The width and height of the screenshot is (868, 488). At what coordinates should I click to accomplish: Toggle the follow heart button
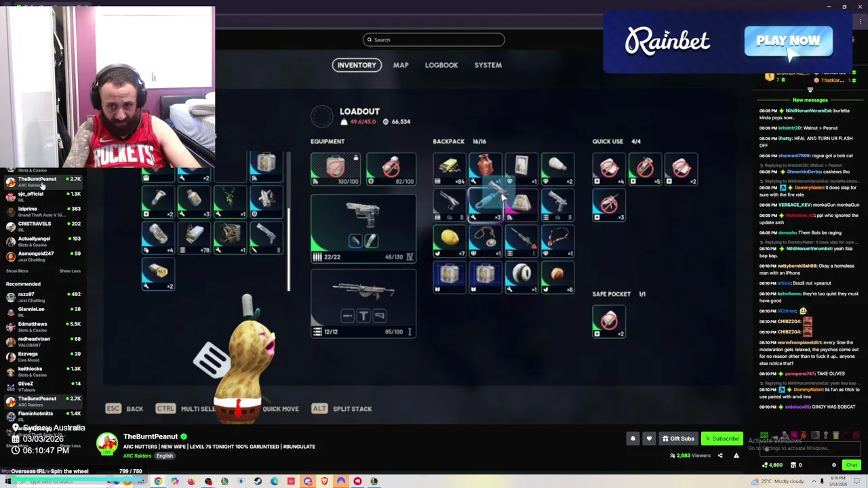649,439
